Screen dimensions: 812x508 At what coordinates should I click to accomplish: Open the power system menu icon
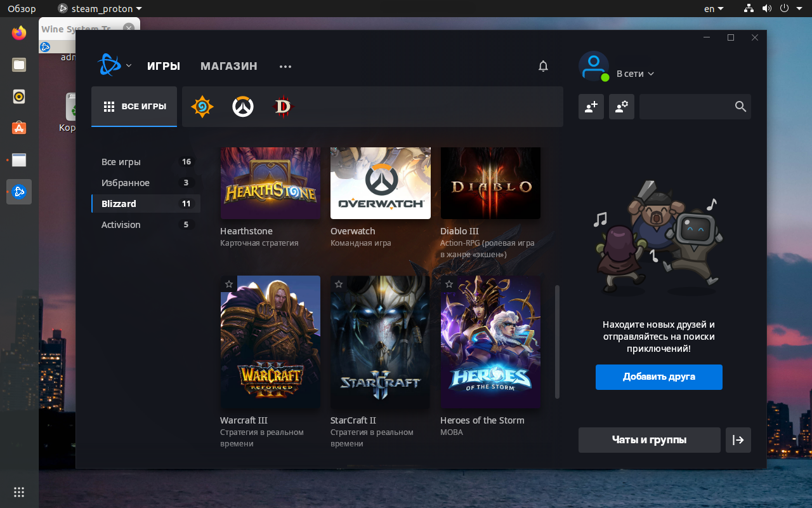(785, 9)
